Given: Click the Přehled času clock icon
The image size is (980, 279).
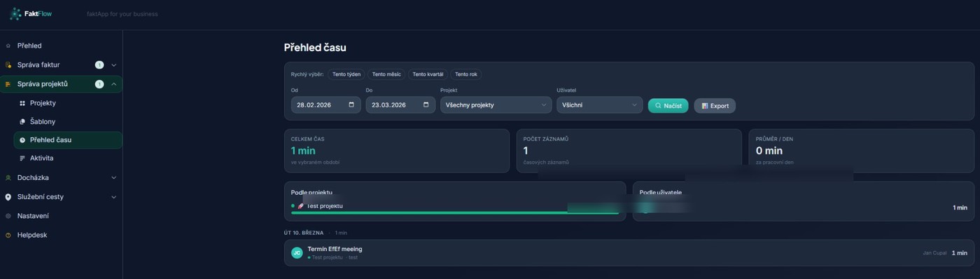Looking at the screenshot, I should pos(22,140).
